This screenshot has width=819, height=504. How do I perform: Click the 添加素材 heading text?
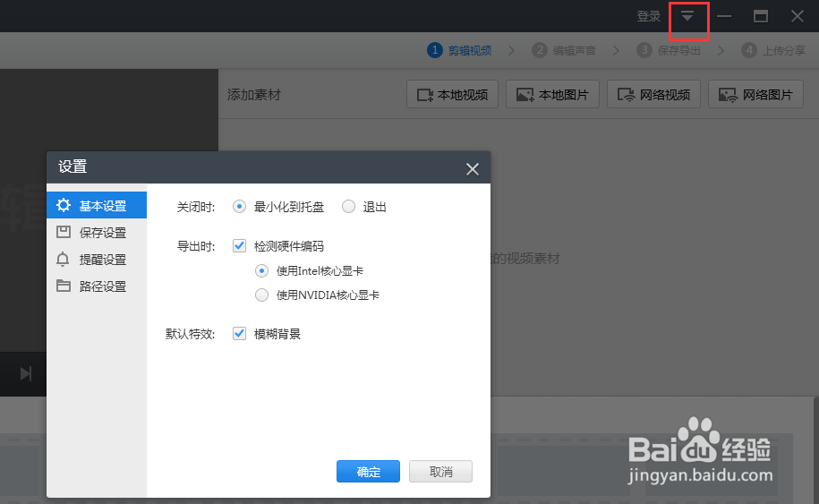point(254,95)
